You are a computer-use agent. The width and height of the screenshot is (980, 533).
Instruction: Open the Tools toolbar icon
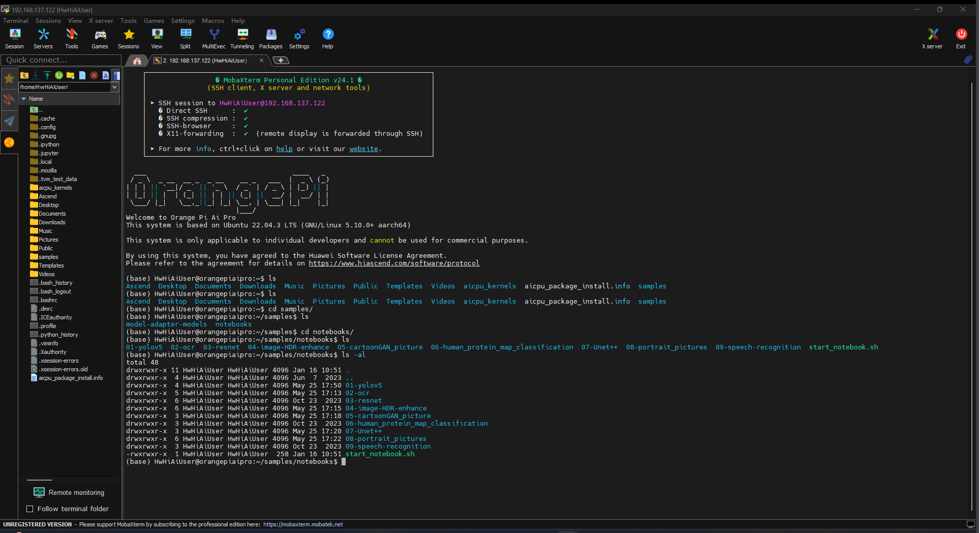pyautogui.click(x=72, y=39)
